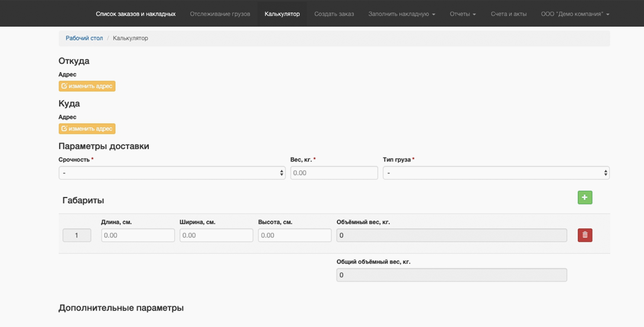Screen dimensions: 644x327
Task: Focus the Длина, см. input field
Action: (x=138, y=235)
